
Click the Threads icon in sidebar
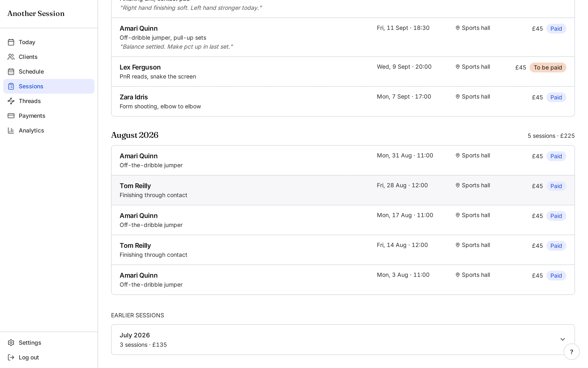(x=11, y=101)
